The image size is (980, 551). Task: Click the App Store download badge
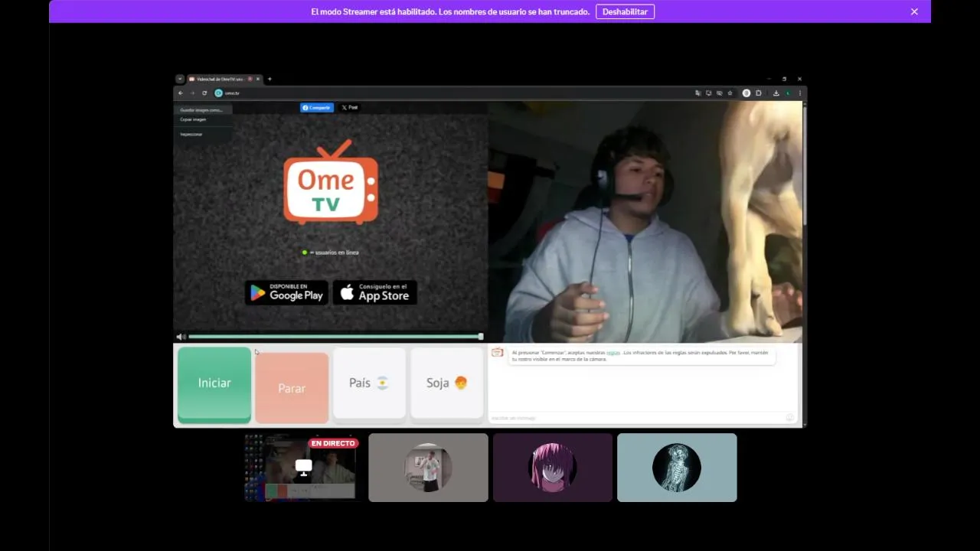tap(375, 292)
